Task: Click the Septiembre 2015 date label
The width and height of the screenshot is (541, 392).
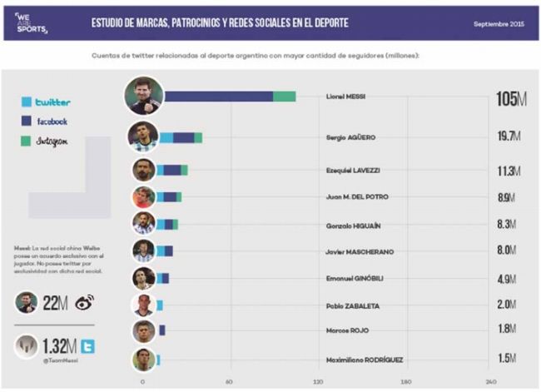Action: click(x=497, y=22)
